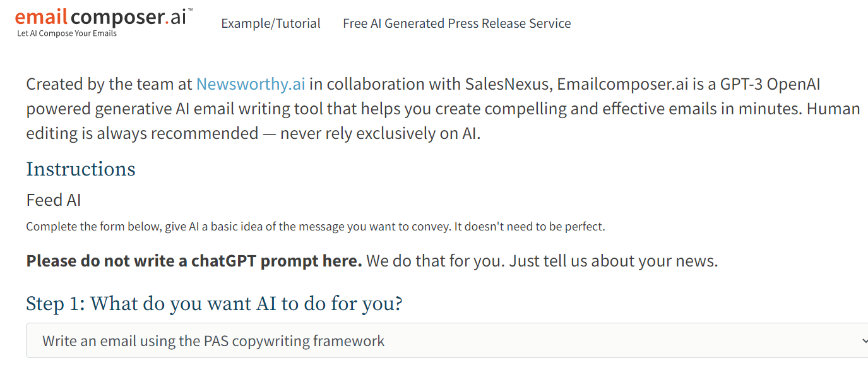The image size is (868, 365).
Task: Click the "Step 1: What do you want AI" heading
Action: point(214,304)
